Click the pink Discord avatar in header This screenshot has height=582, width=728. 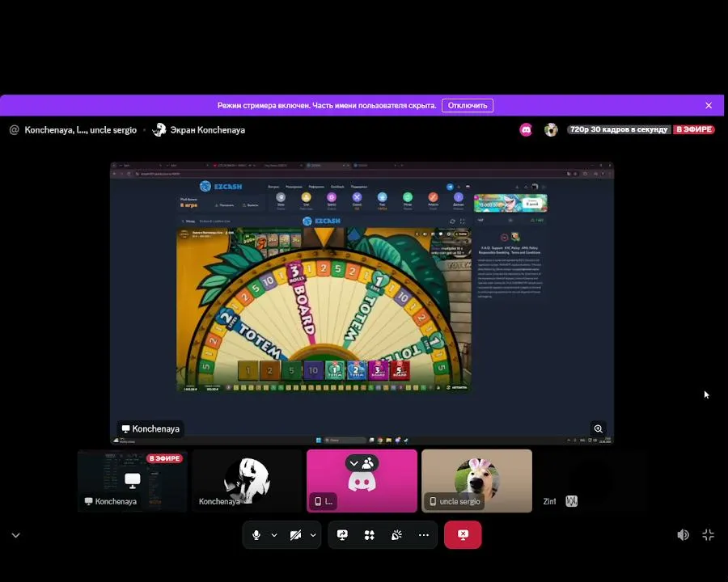pyautogui.click(x=526, y=129)
